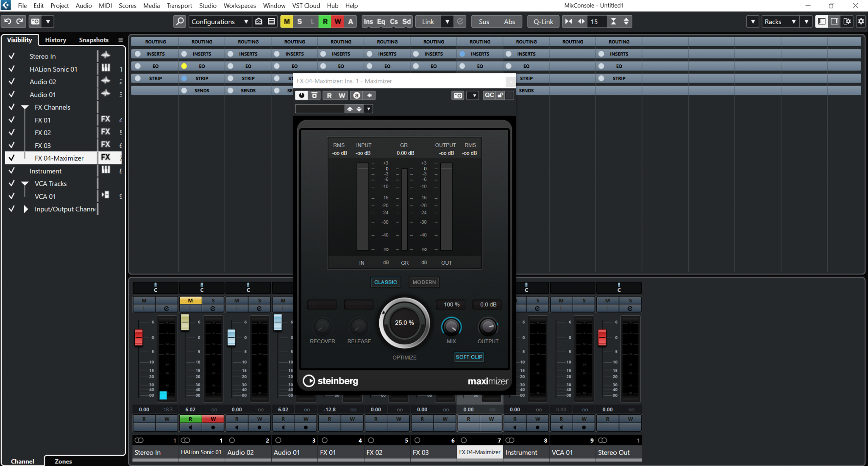Click the camera snapshot icon in the plugin header
The image size is (868, 466).
click(458, 95)
